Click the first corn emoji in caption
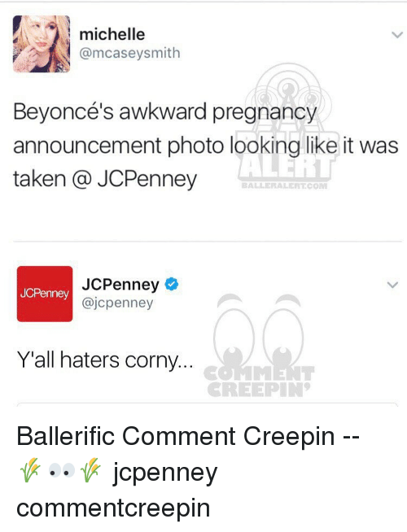 point(30,470)
